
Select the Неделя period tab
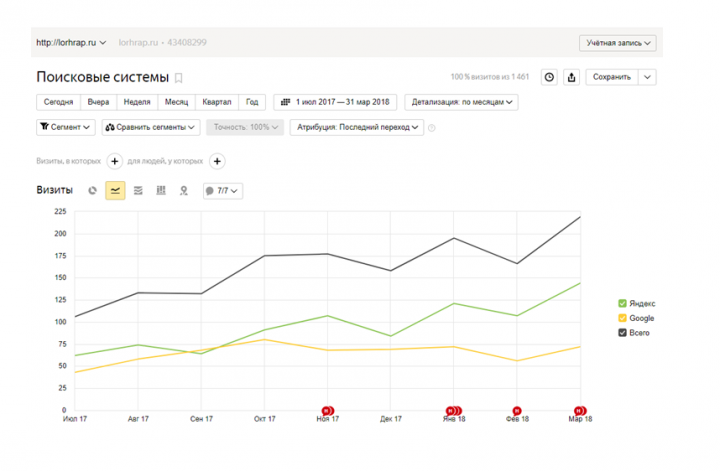click(x=137, y=102)
